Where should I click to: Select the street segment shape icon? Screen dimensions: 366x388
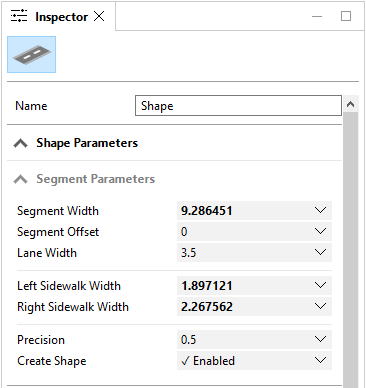(31, 55)
